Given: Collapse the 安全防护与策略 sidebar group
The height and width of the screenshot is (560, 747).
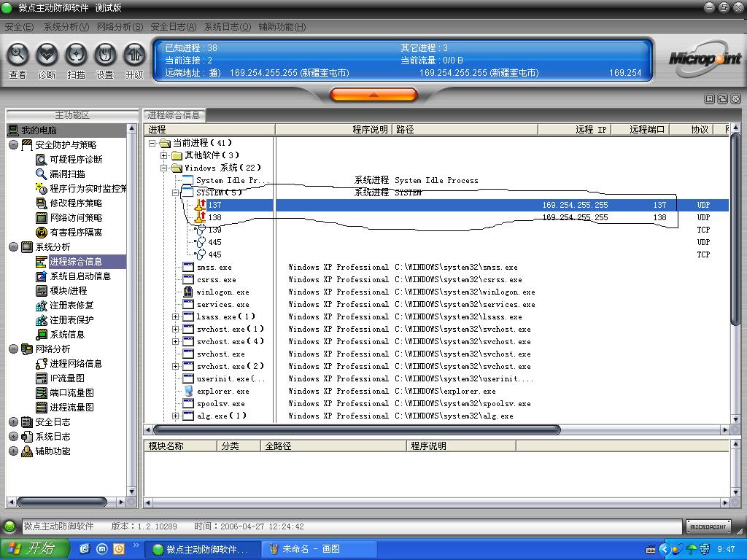Looking at the screenshot, I should coord(13,145).
